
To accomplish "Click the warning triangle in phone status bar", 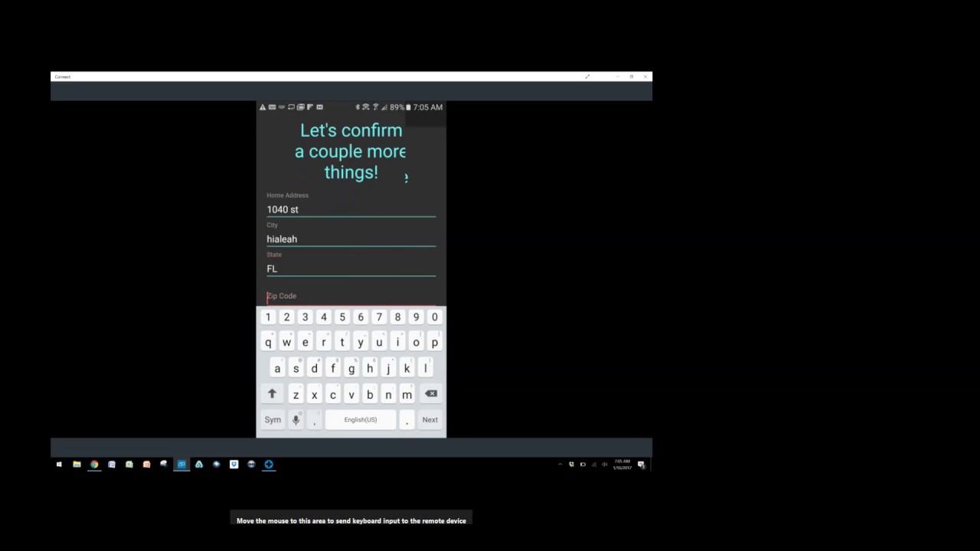I will [263, 107].
